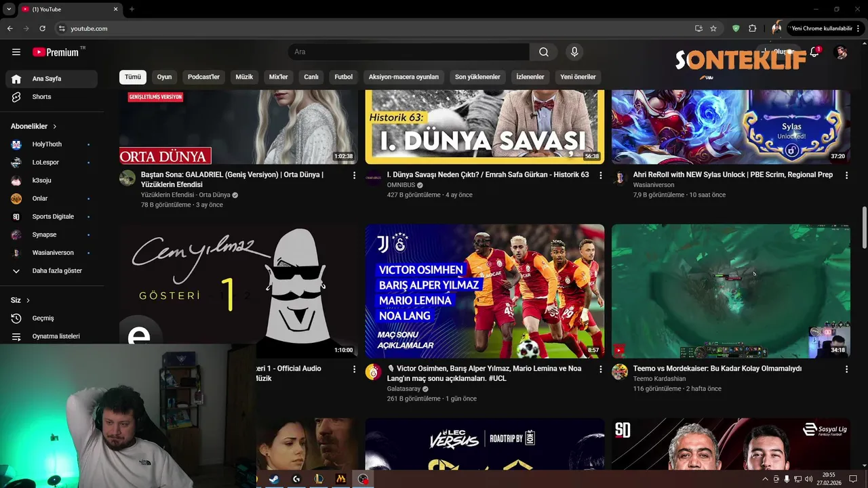
Task: Click Wasianiverson avatar beside Ahri ReRoll video
Action: (x=620, y=178)
